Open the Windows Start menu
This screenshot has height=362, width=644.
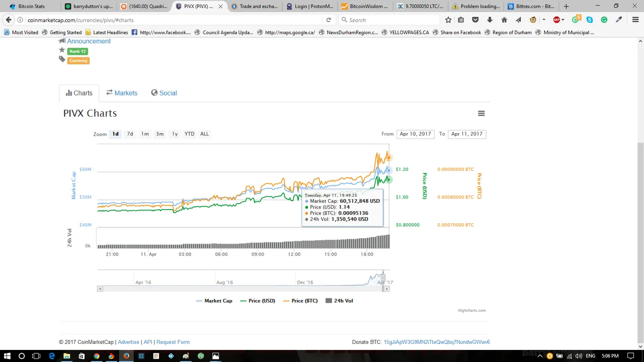[7, 356]
